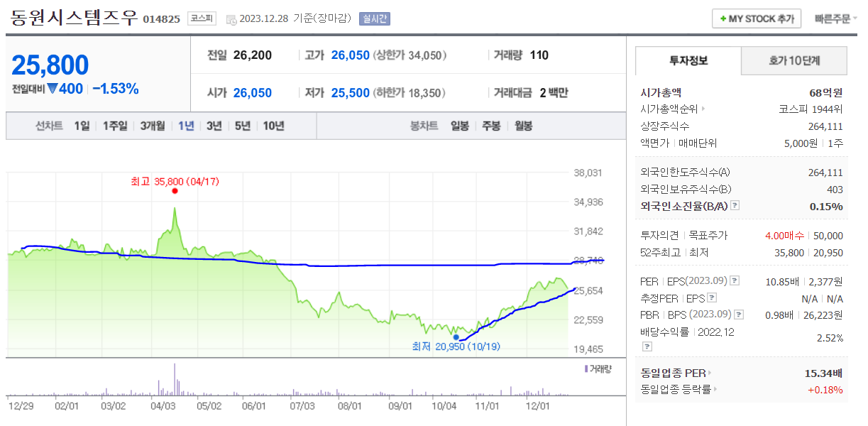Click the 거래량 legend marker
The height and width of the screenshot is (426, 868).
click(586, 368)
